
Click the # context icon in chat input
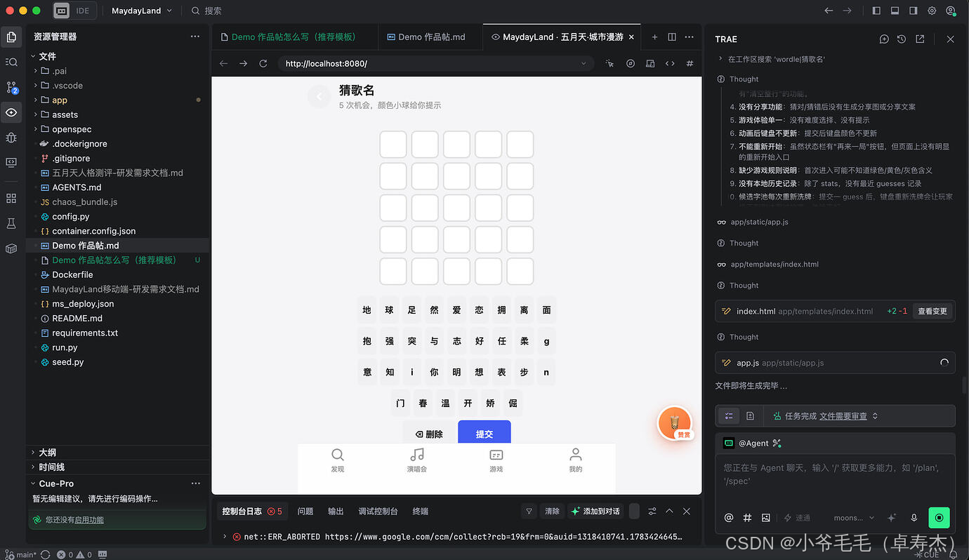pyautogui.click(x=747, y=518)
